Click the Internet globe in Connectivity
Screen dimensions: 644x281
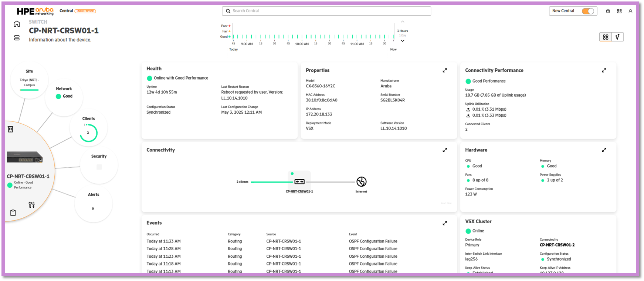(361, 182)
